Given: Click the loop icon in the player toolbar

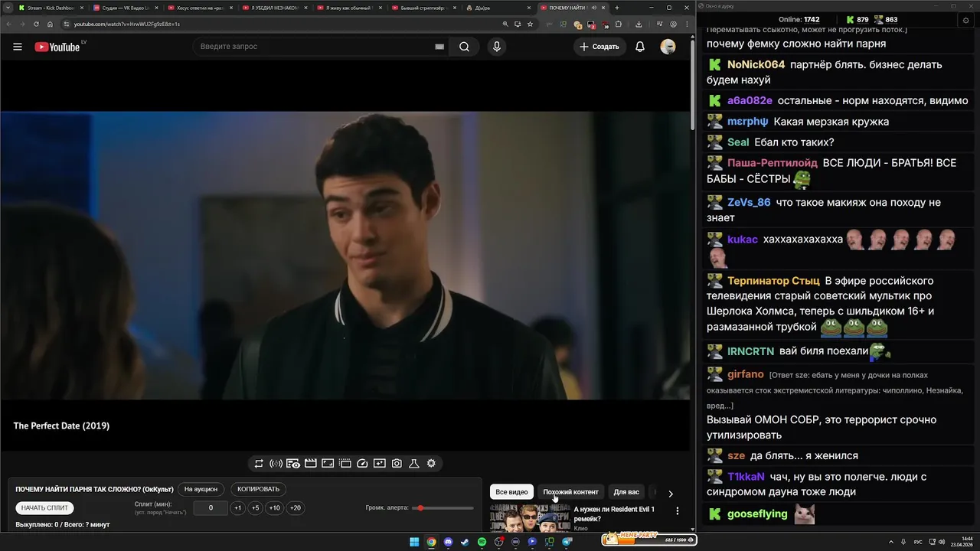Looking at the screenshot, I should coord(259,464).
